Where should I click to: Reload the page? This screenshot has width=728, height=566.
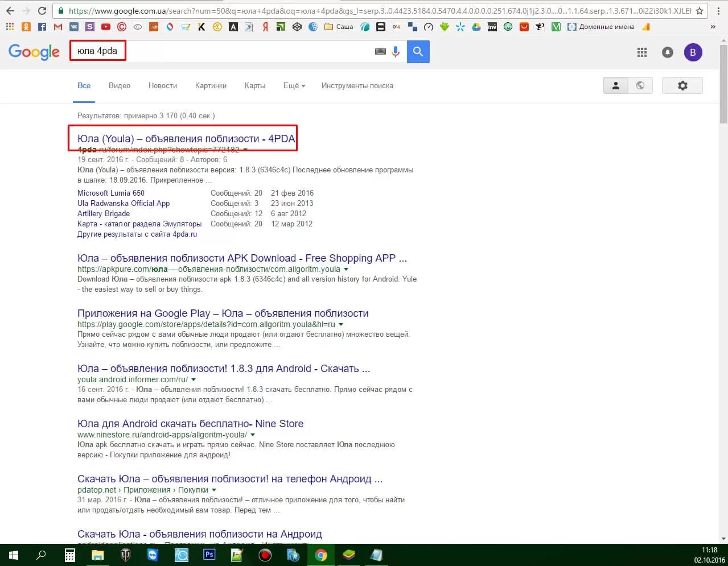coord(42,11)
